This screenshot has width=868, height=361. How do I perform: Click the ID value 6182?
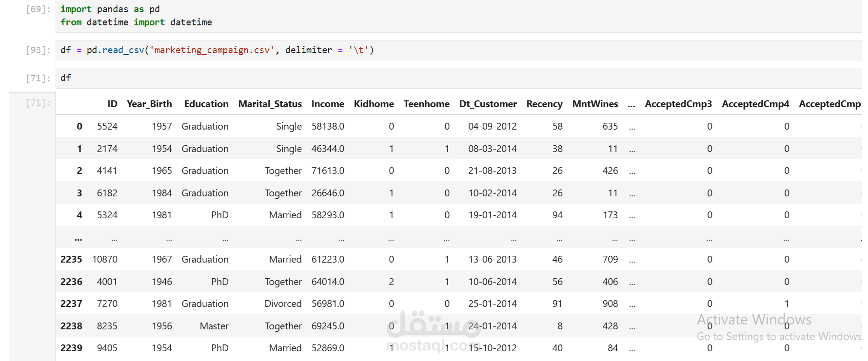tap(107, 193)
